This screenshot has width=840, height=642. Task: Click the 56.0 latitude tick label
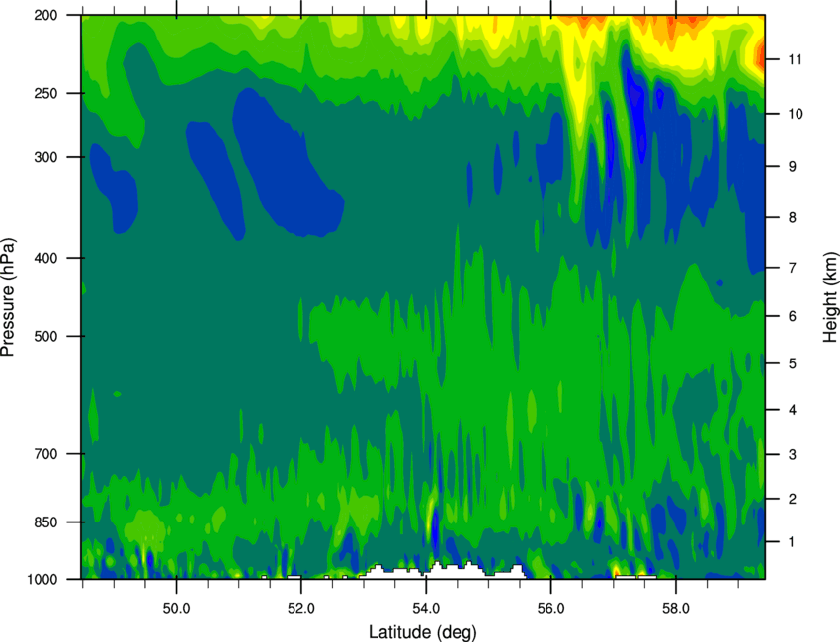(551, 609)
